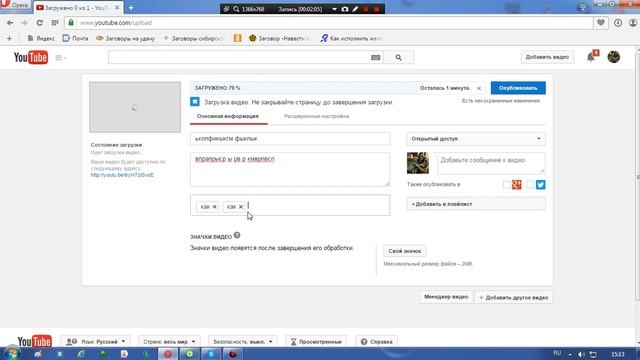
Task: Click the upload progress bar showing 79 %
Action: pyautogui.click(x=337, y=88)
